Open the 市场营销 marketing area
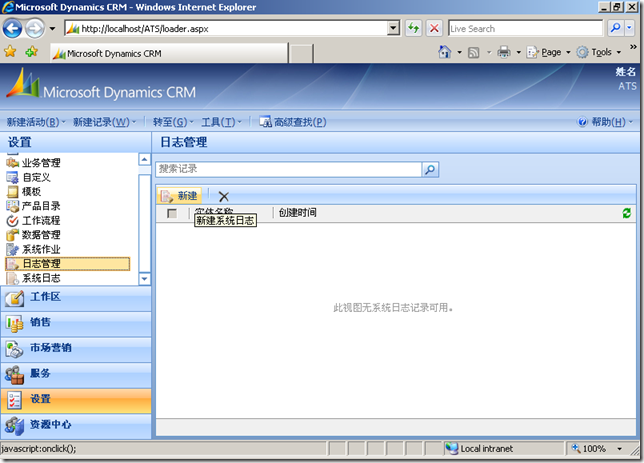Viewport: 644px width, 463px height. click(76, 350)
